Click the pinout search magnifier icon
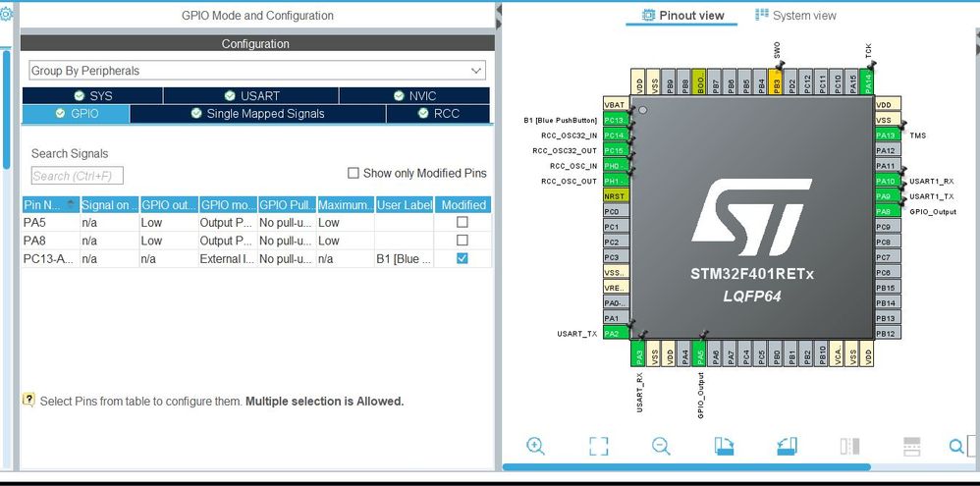 coord(956,446)
